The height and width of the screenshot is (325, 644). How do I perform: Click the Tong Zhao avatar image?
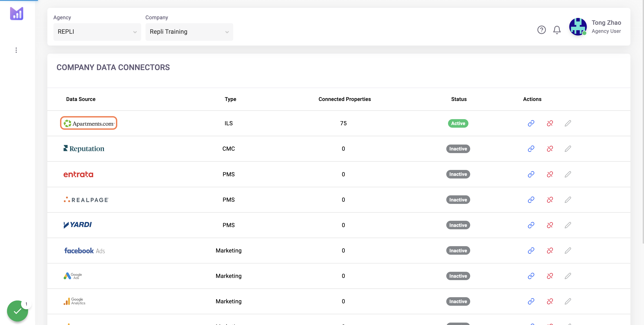578,27
